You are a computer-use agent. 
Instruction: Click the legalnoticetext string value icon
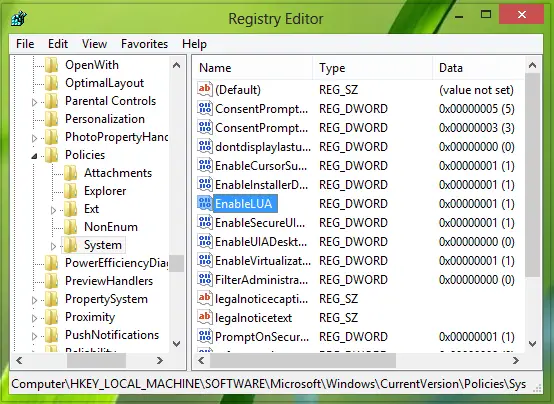pyautogui.click(x=205, y=317)
